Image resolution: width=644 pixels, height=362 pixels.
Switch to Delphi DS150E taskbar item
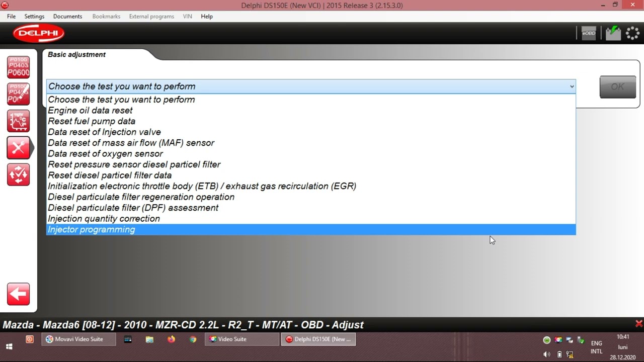(x=318, y=339)
